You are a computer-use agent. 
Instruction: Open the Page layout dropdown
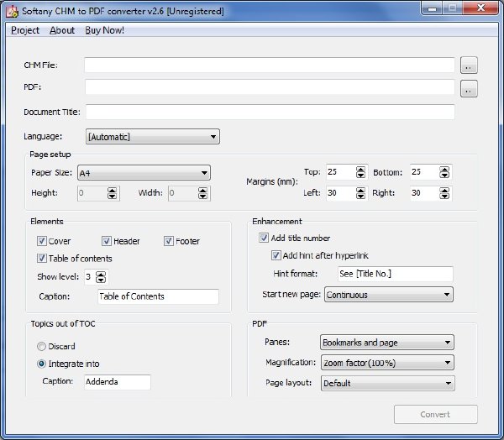coord(387,383)
